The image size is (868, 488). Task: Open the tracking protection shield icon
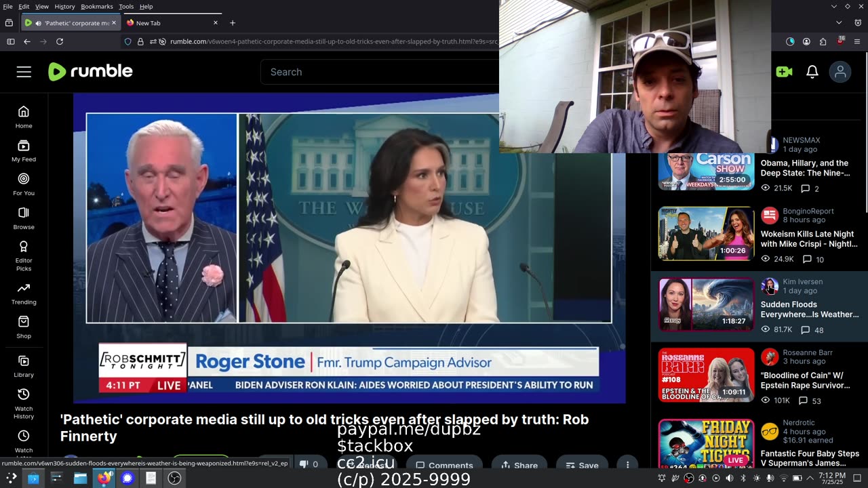tap(127, 41)
